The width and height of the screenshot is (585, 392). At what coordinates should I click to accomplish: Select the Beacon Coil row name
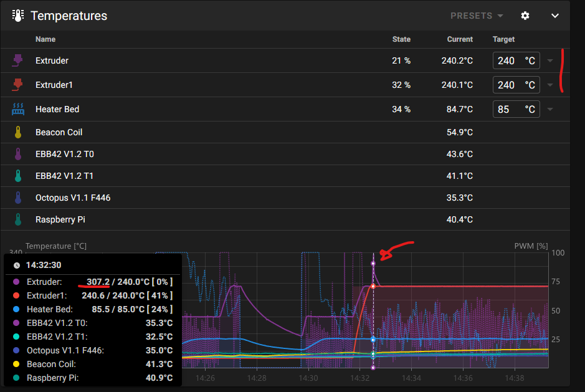pyautogui.click(x=59, y=132)
